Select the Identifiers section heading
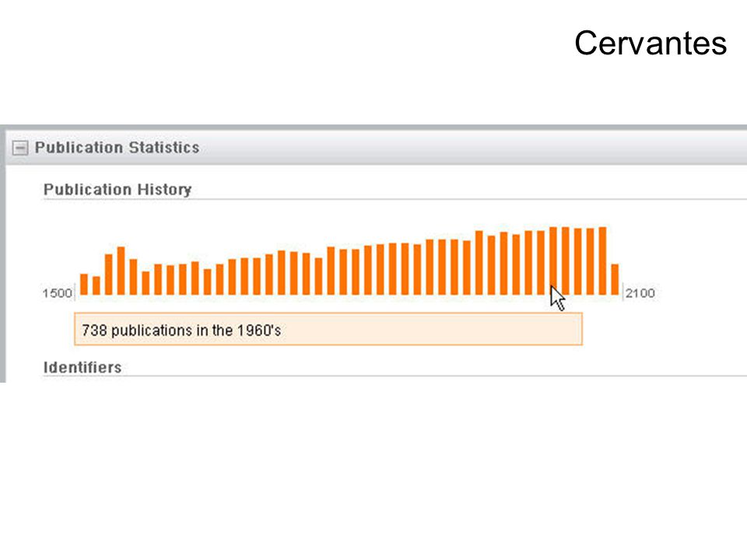 click(82, 367)
